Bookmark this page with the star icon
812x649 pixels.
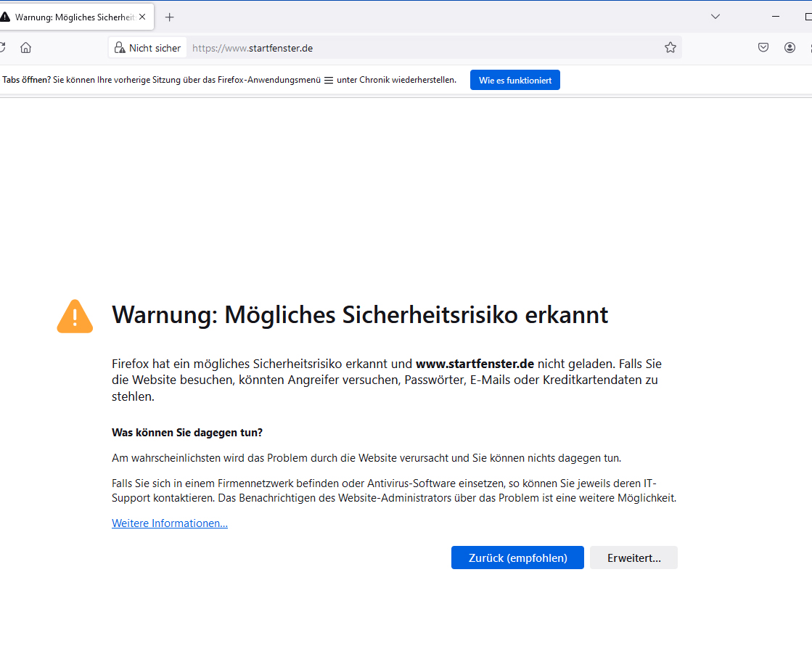(x=670, y=48)
